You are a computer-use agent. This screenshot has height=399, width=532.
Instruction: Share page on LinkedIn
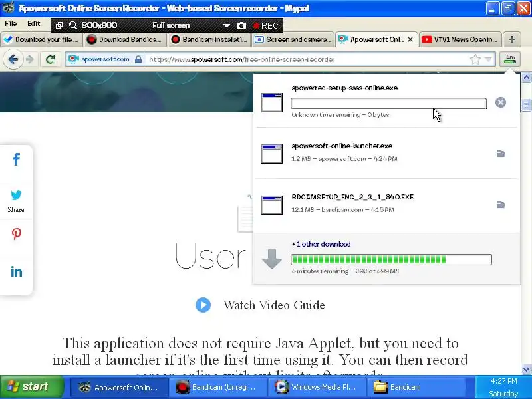[x=16, y=271]
